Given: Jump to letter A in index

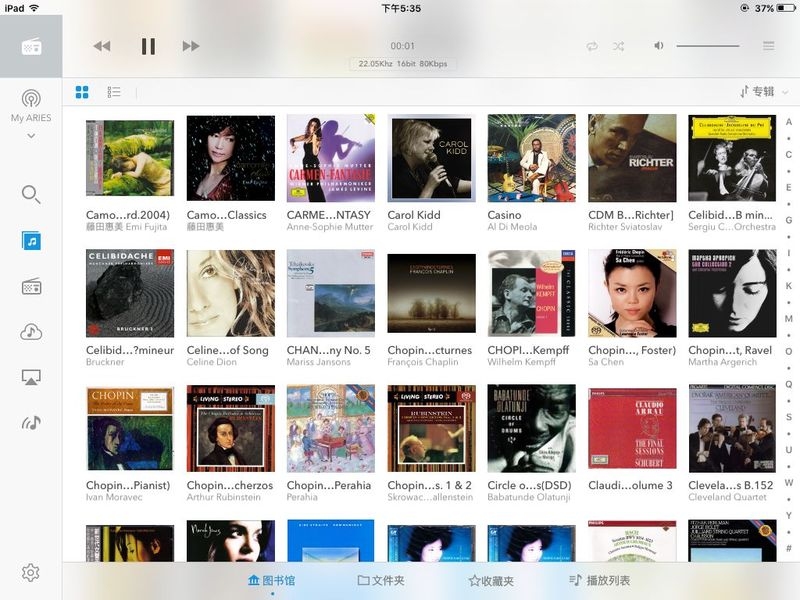Looking at the screenshot, I should click(789, 122).
